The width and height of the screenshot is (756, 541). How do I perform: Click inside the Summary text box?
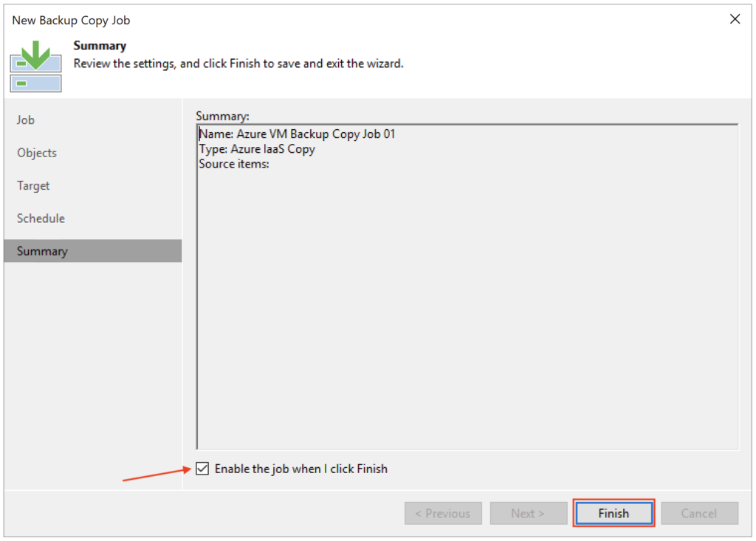point(467,287)
